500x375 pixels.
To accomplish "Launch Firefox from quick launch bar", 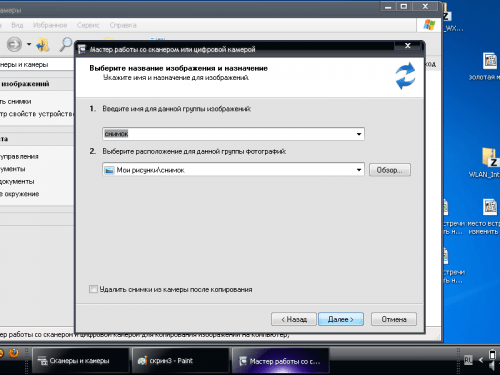I will [14, 353].
